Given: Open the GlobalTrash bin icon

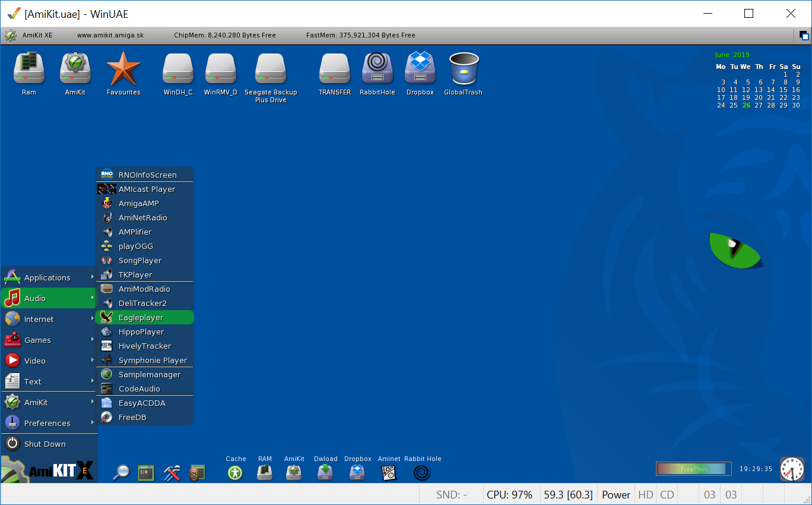Looking at the screenshot, I should coord(464,68).
